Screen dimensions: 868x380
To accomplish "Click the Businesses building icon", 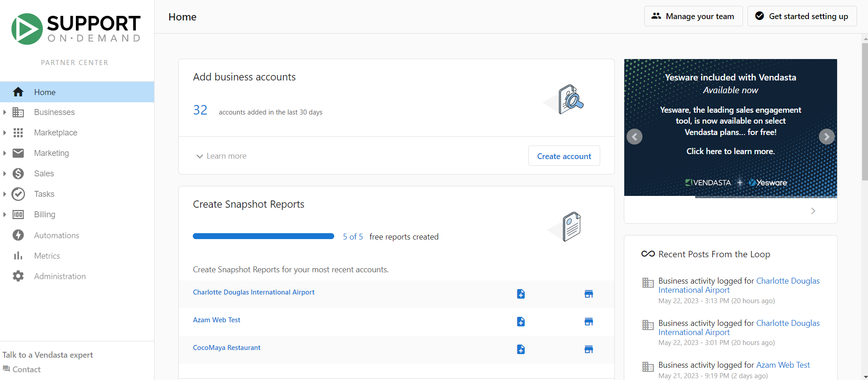I will pyautogui.click(x=18, y=112).
